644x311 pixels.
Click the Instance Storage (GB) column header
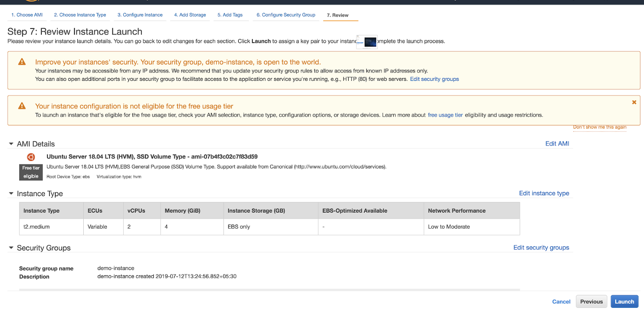coord(271,210)
